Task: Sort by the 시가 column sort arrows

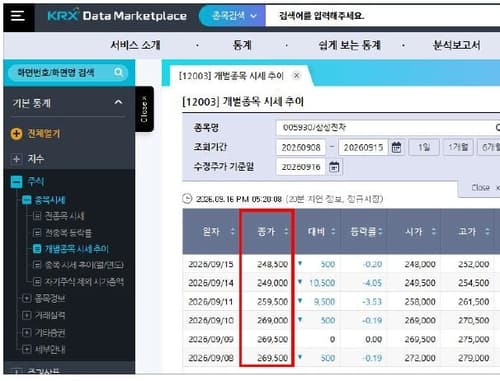Action: click(434, 231)
